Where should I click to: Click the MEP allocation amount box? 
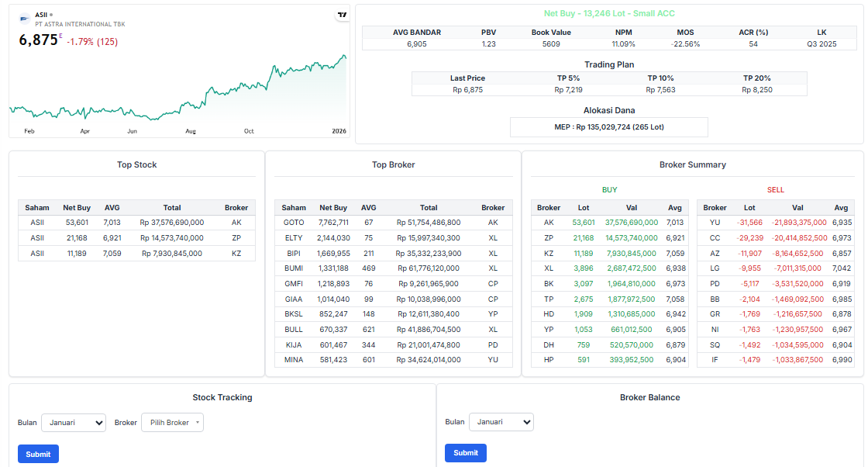[x=608, y=127]
